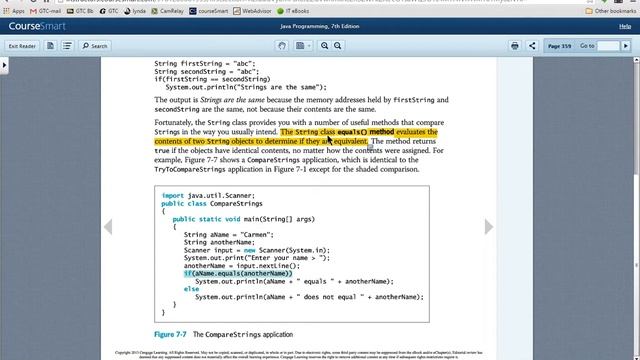Open the IT eBooks bookmark
The image size is (640, 360).
[293, 11]
